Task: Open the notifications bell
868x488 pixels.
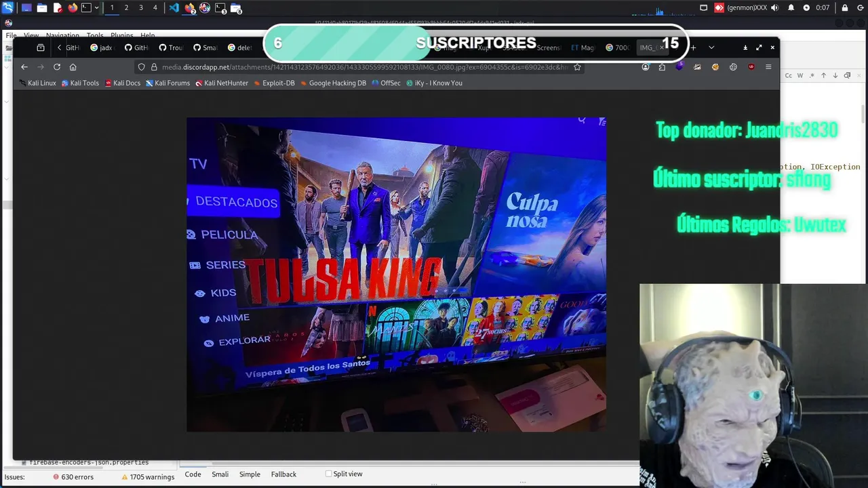Action: point(791,8)
